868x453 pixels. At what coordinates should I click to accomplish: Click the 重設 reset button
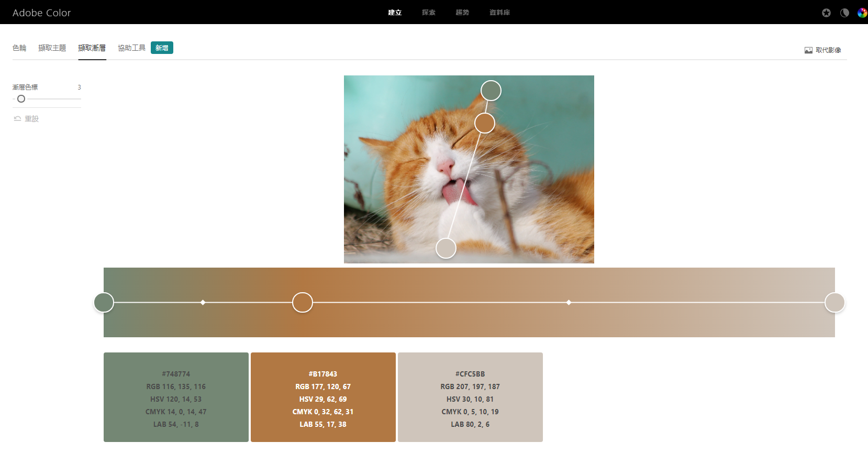[26, 119]
